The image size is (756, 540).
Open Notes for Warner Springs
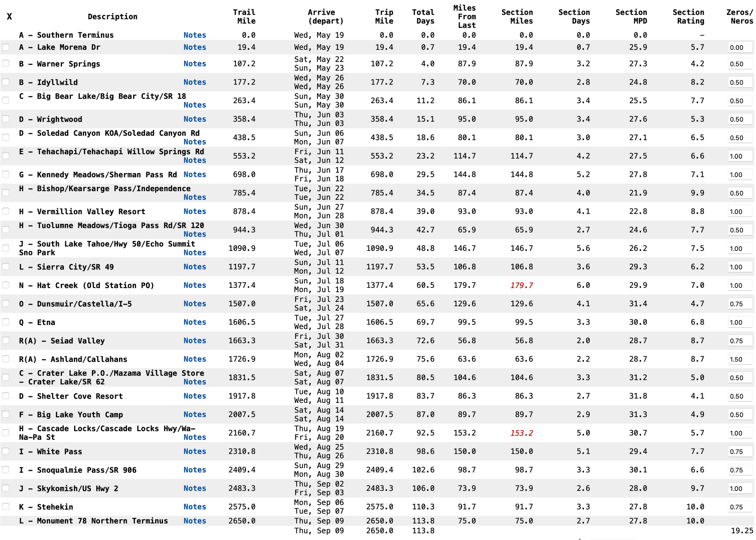point(195,64)
